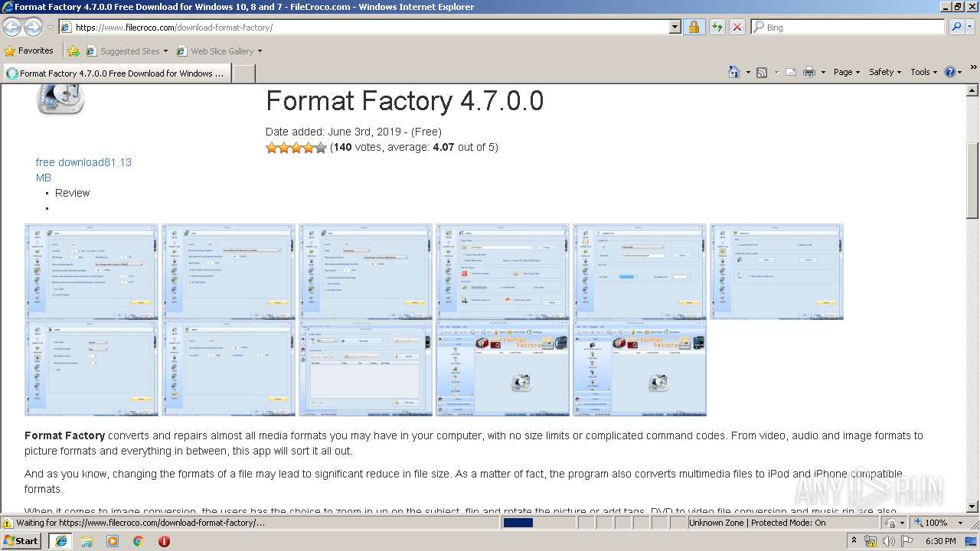Screen dimensions: 980x551
Task: Open the Favorites star button
Action: point(10,51)
